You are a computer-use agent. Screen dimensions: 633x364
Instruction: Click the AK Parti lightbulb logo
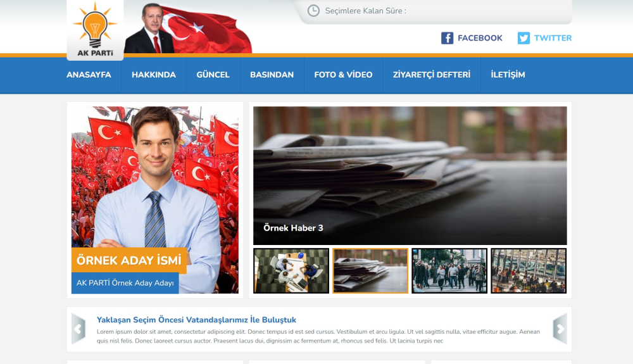(x=95, y=28)
